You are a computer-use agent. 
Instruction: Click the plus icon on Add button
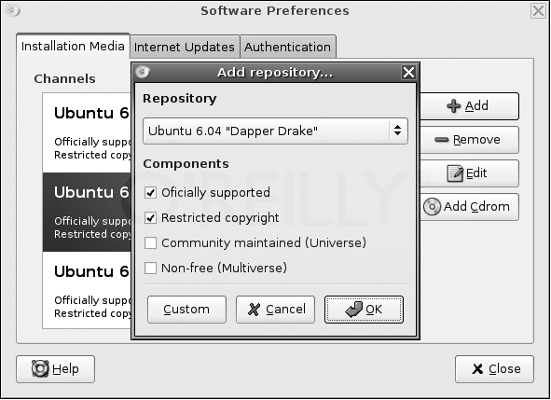[x=453, y=106]
